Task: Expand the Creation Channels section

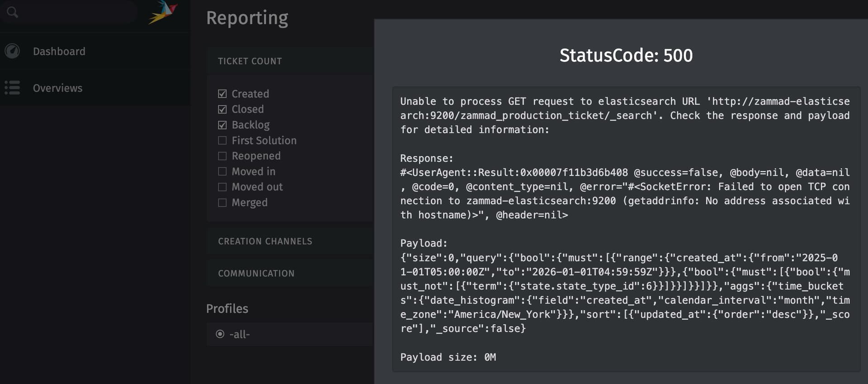Action: [265, 241]
